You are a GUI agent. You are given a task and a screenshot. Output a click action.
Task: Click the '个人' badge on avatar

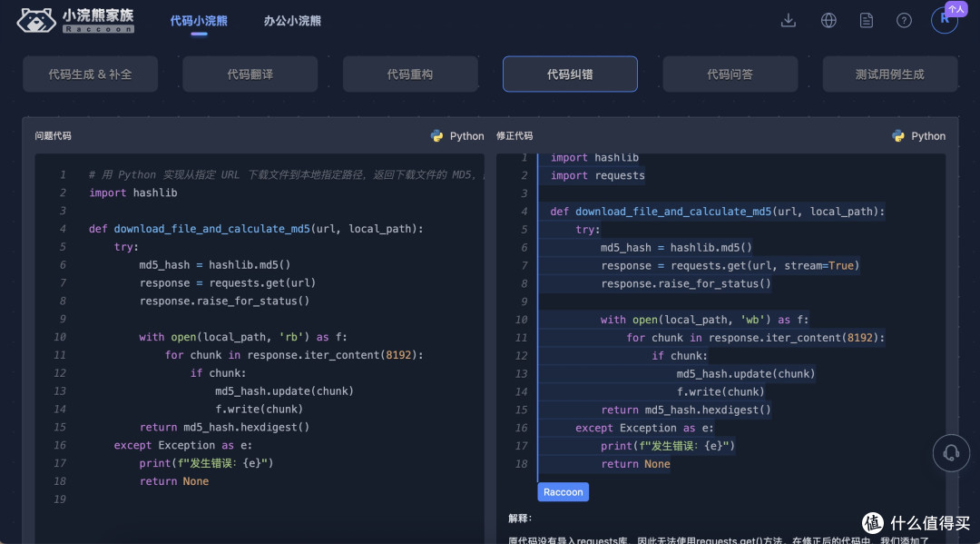click(956, 9)
